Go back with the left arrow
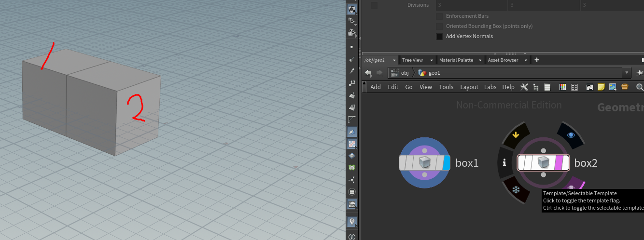Viewport: 644px width, 240px height. click(368, 73)
